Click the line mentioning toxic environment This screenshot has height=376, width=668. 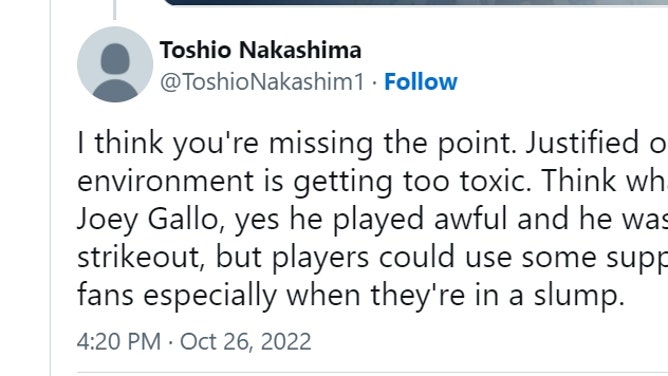(x=372, y=181)
